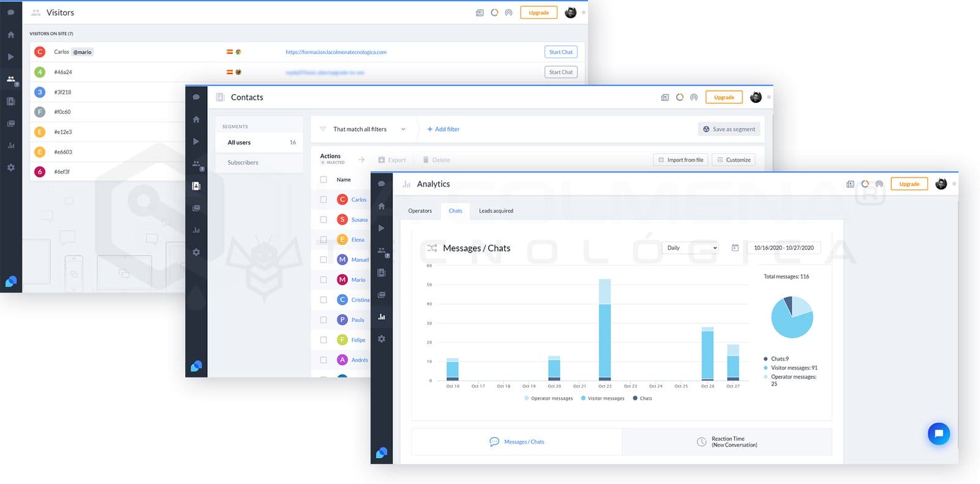Viewport: 980px width, 484px height.
Task: Open settings gear in Analytics window sidebar
Action: point(382,339)
